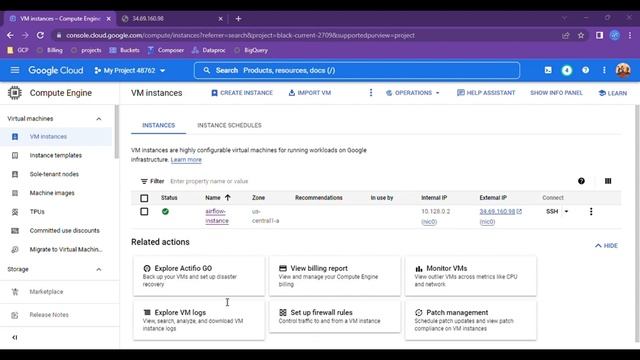The height and width of the screenshot is (360, 640).
Task: Click the browser address bar URL
Action: [x=240, y=36]
